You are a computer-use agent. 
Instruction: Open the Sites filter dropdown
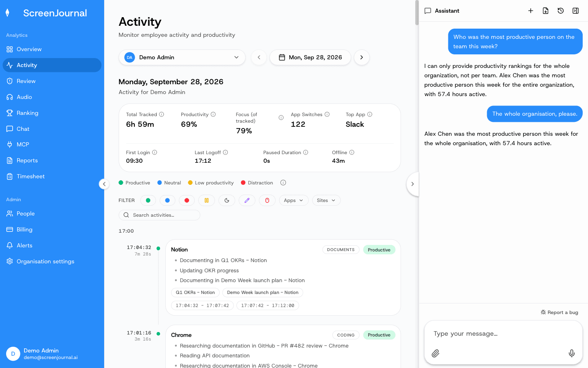[326, 200]
